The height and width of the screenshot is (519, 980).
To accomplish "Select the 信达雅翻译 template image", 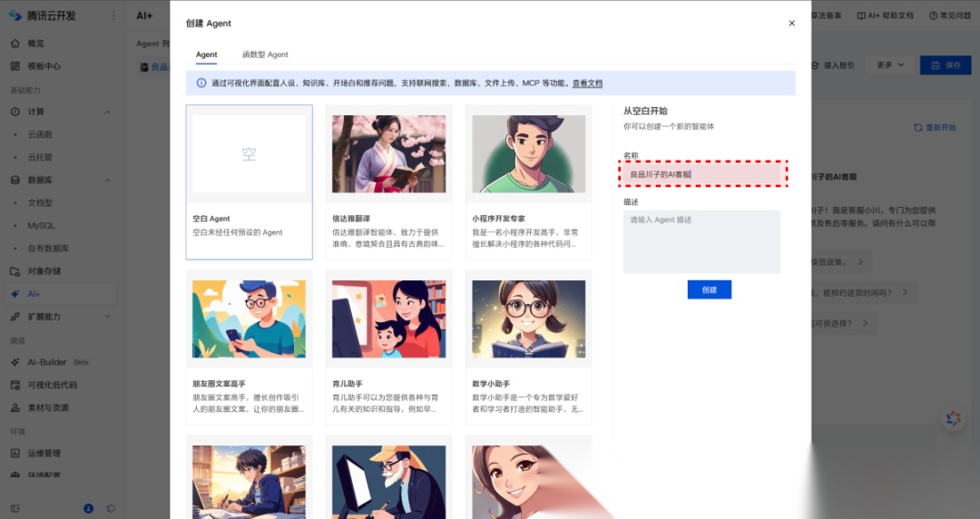I will pos(388,154).
